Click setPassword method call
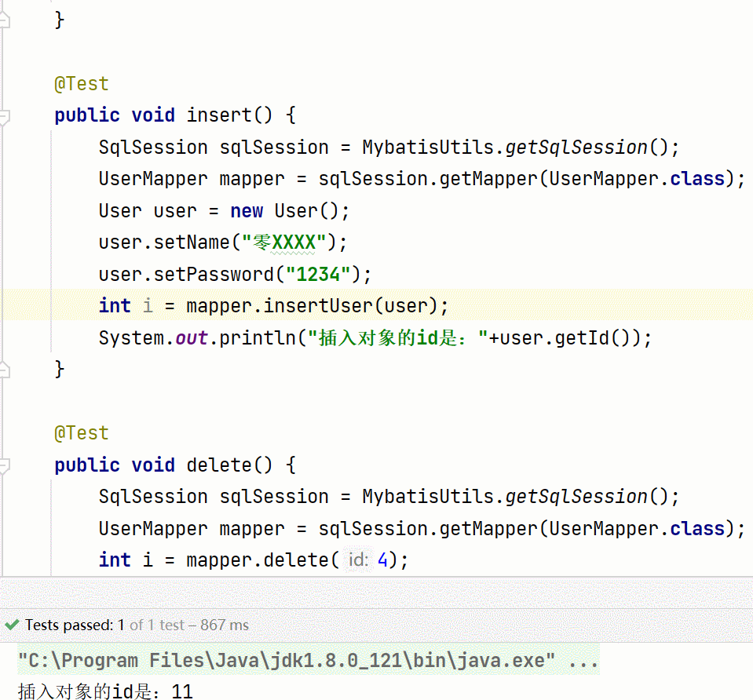 click(214, 275)
